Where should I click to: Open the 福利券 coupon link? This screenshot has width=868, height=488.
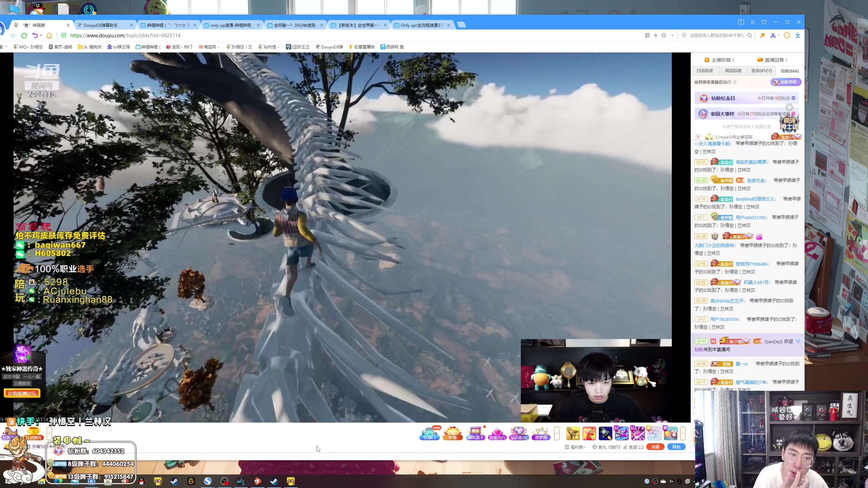575,447
